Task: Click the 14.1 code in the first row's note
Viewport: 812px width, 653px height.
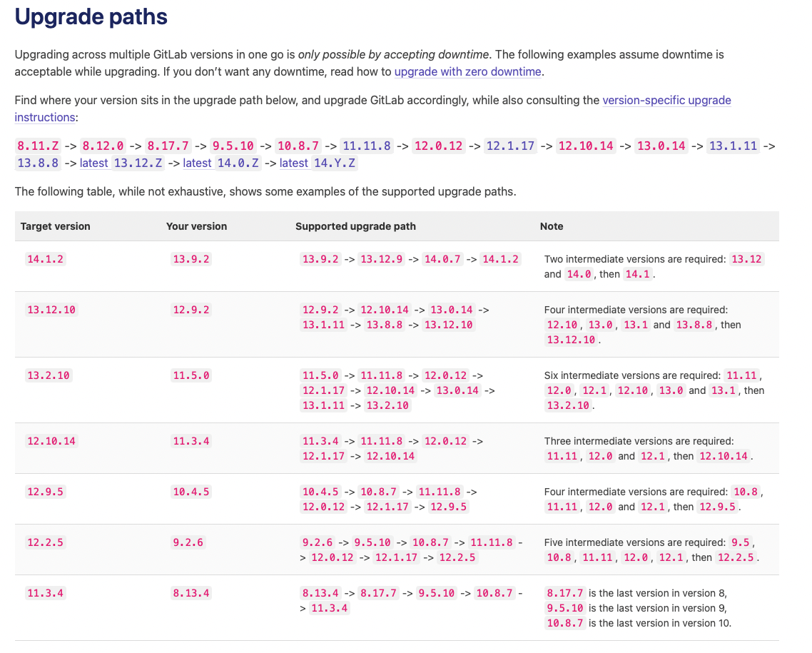Action: [x=637, y=274]
